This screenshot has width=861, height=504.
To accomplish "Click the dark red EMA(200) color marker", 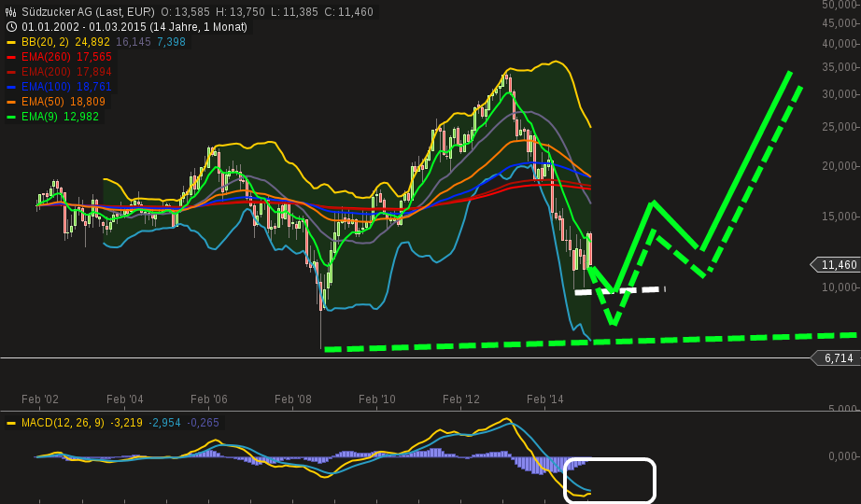I will click(11, 72).
